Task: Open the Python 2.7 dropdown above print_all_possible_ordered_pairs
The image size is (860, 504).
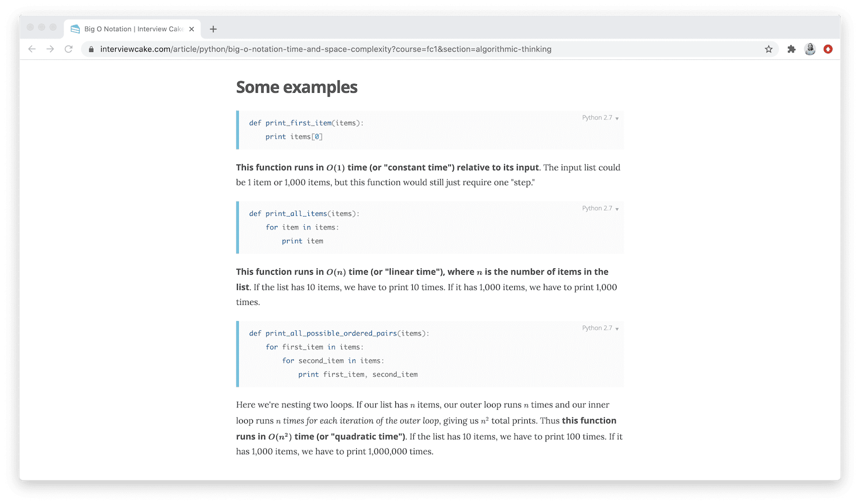Action: tap(599, 328)
